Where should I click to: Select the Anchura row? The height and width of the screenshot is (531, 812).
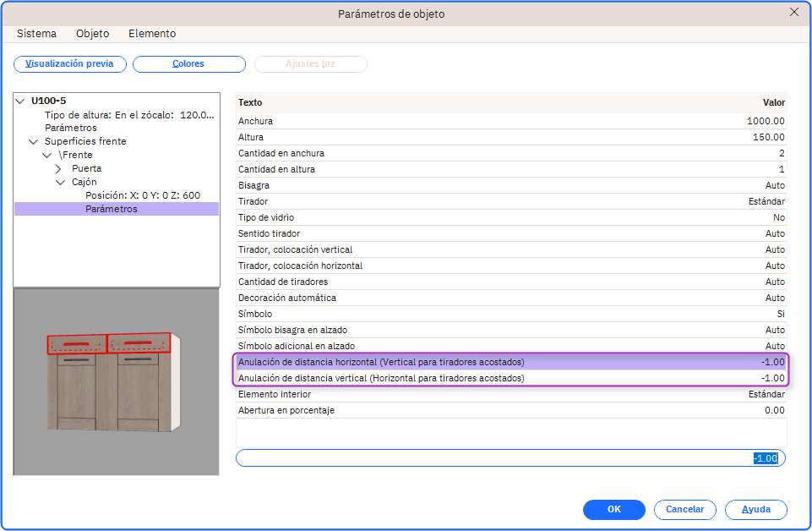pos(511,121)
